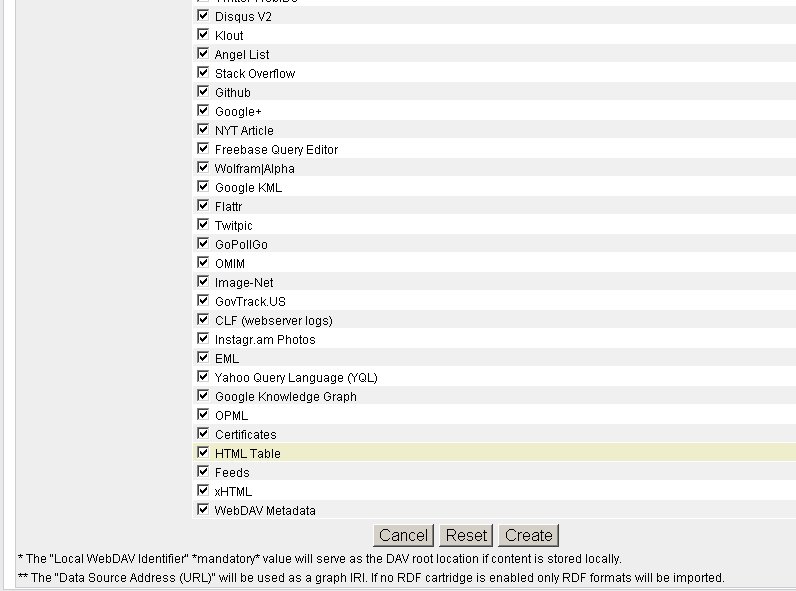Uncheck the OMIM checkbox
Screen dimensions: 796x591
203,263
